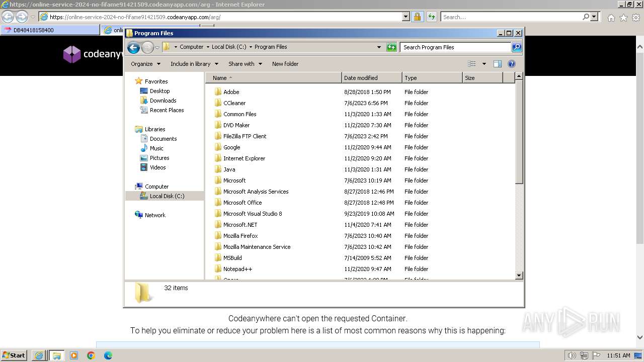
Task: Expand the Computer breadcrumb arrow
Action: coord(207,47)
